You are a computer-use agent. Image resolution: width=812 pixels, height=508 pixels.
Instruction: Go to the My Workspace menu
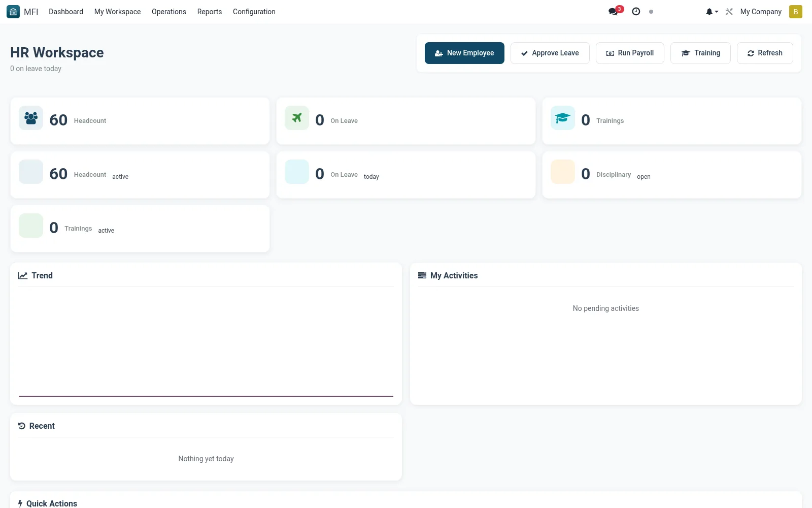(117, 12)
